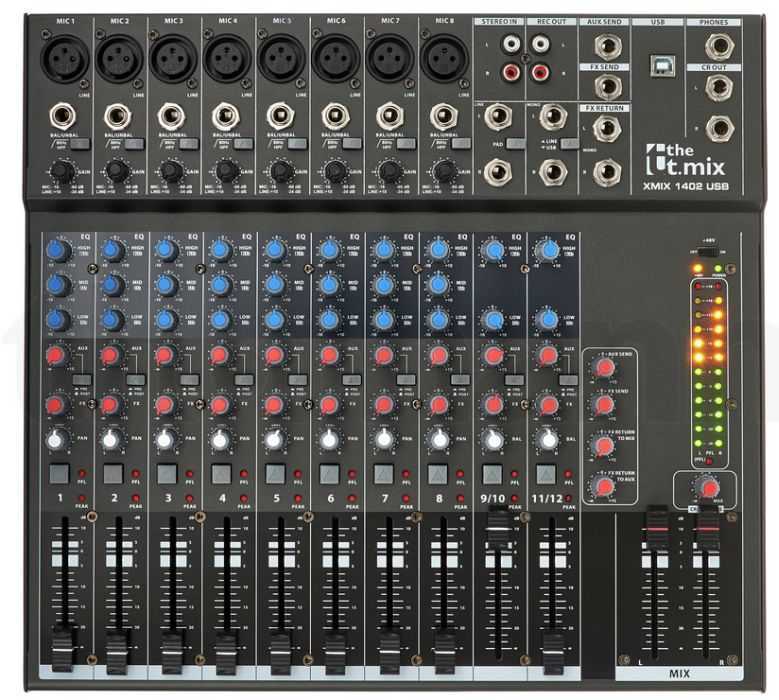Toggle the +48V phantom power switch

707,252
